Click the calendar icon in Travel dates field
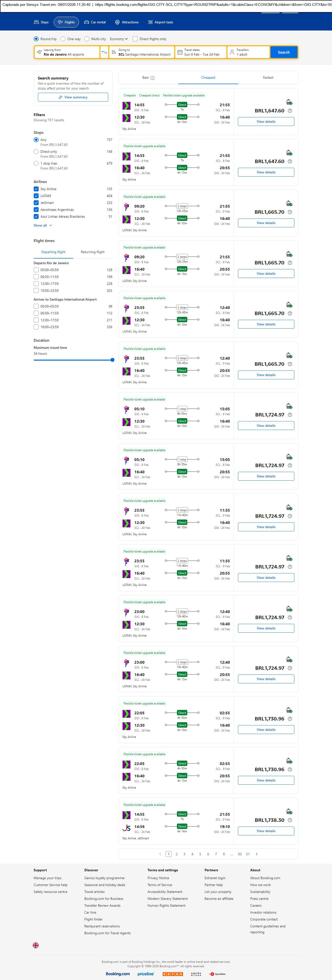 coord(180,52)
